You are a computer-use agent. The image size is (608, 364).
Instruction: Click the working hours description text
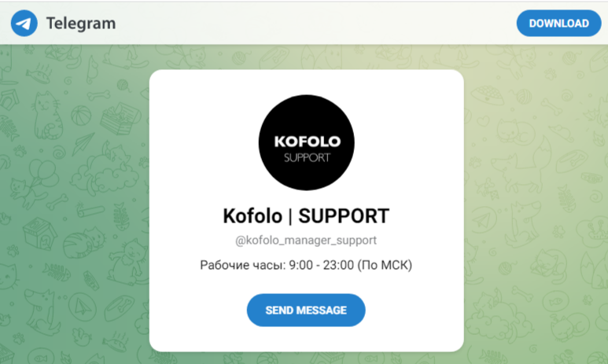[x=306, y=265]
